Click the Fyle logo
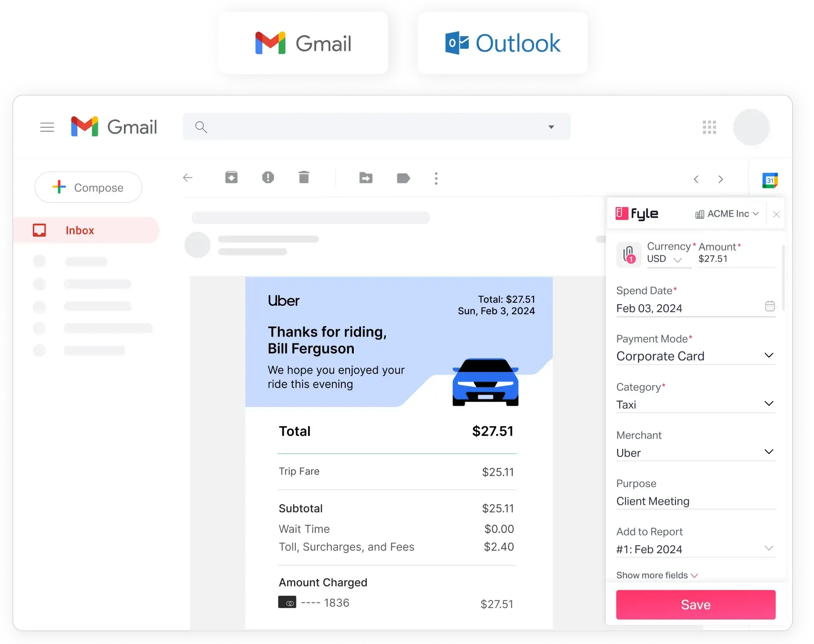Viewport: 814px width, 644px height. pyautogui.click(x=637, y=213)
